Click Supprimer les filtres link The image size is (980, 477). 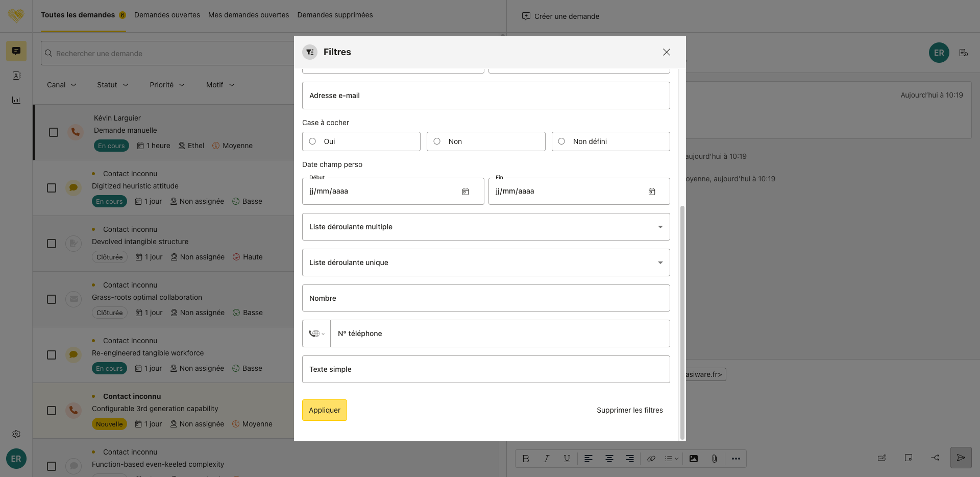coord(630,410)
